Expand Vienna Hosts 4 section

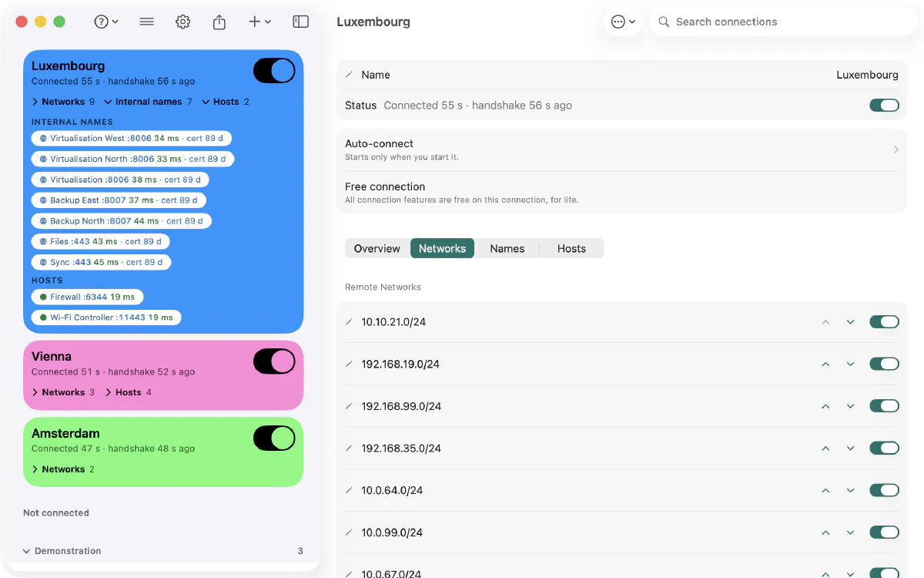coord(128,392)
